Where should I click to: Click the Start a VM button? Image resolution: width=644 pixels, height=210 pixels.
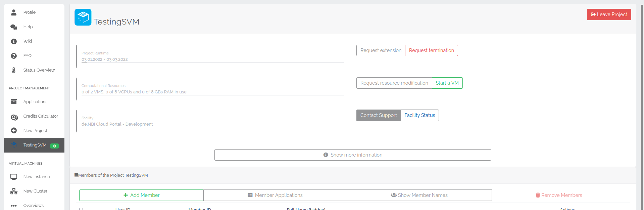click(x=447, y=83)
